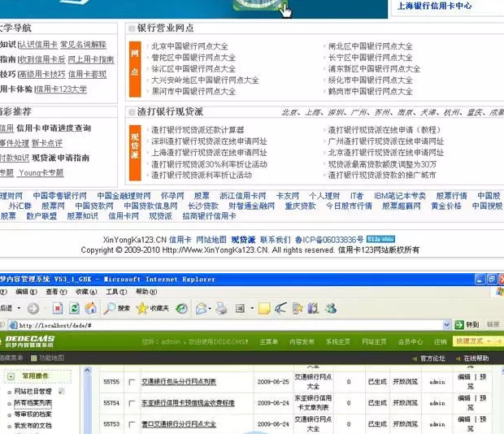Click the 功能地图 icon in the dark bar

click(x=34, y=358)
